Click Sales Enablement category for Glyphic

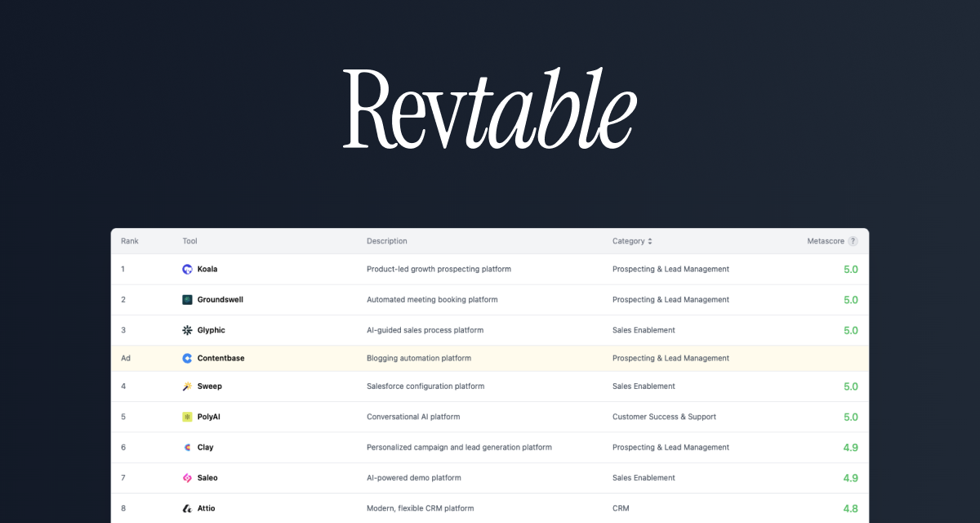coord(644,330)
